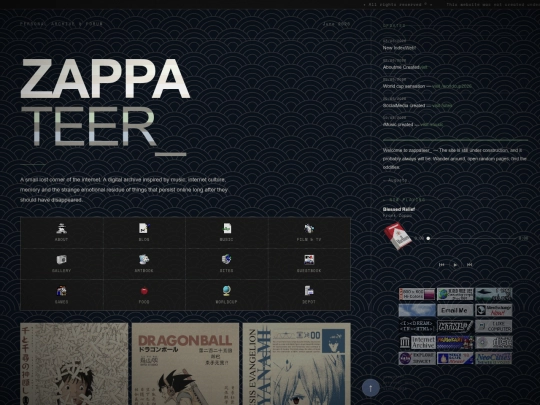Click the earth globe badge
The image size is (540, 405).
[455, 294]
